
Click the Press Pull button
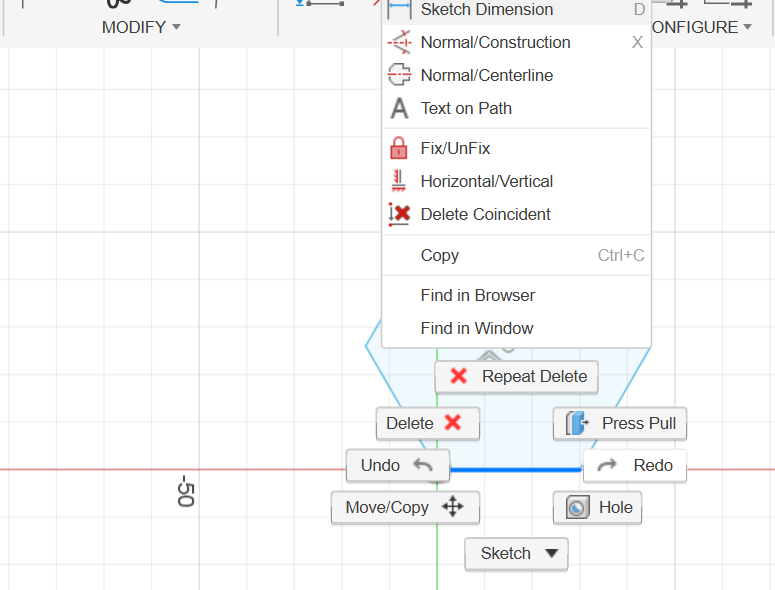pos(620,423)
